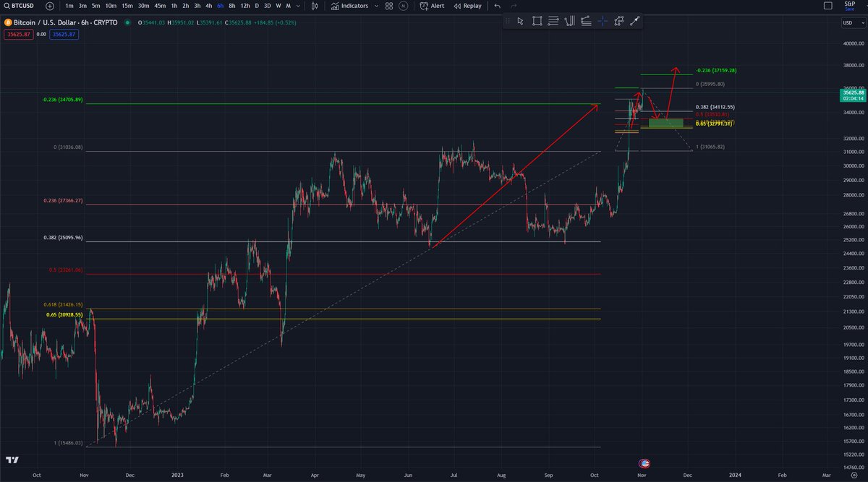Select the crosshair cursor tool

point(602,21)
